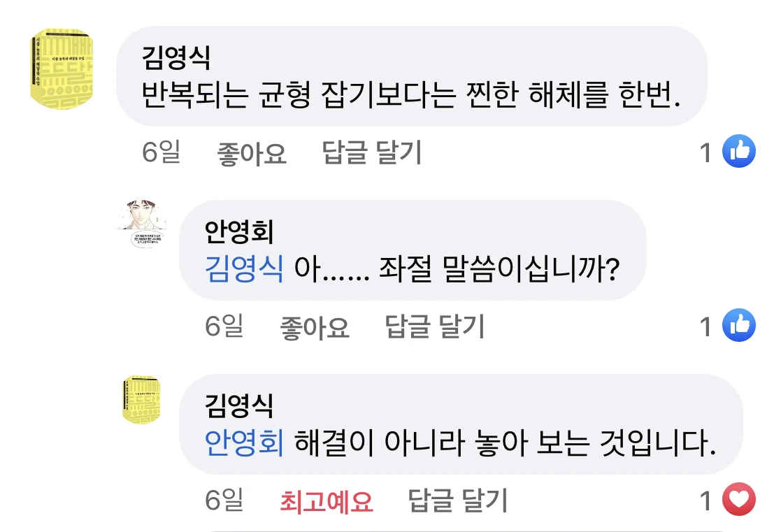Open the red heart reaction on the last reply
The height and width of the screenshot is (532, 781).
coord(739,500)
